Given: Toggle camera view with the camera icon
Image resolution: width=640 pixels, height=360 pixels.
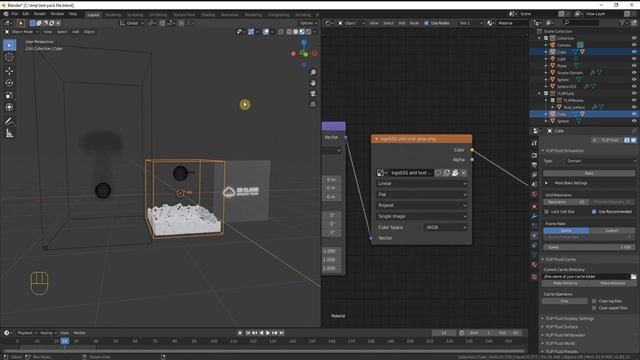Looking at the screenshot, I should [313, 93].
